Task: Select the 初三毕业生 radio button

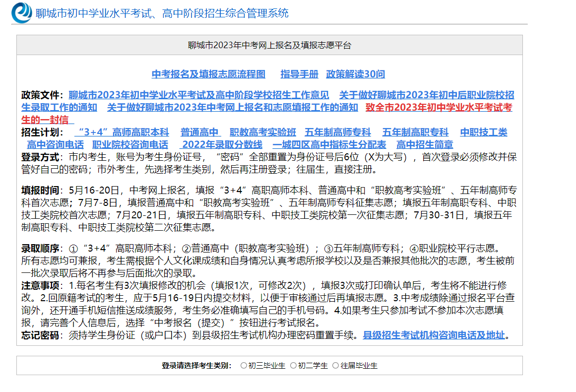Action: click(244, 366)
